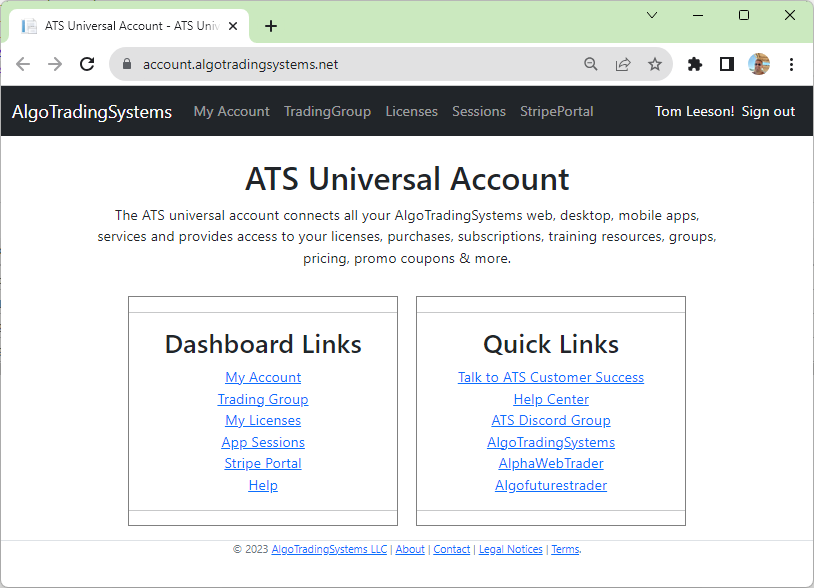Image resolution: width=814 pixels, height=588 pixels.
Task: Open Terms footer link
Action: coord(565,549)
